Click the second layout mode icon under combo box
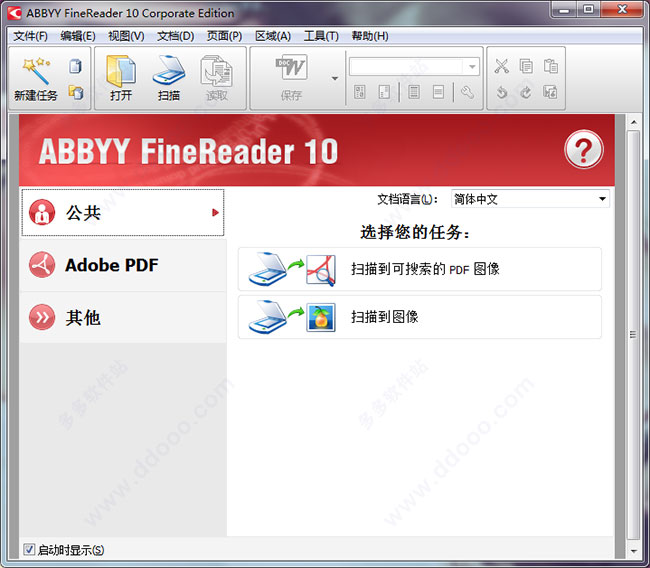Screen dimensions: 650x568 (x=384, y=92)
